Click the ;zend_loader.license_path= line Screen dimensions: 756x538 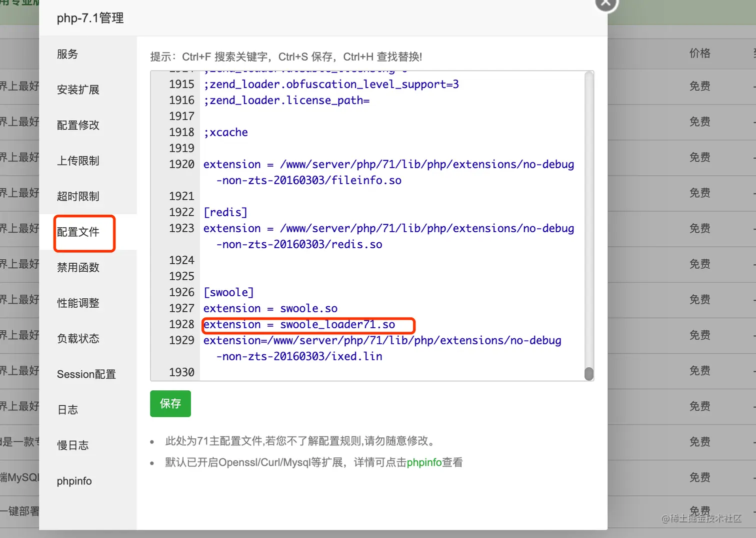[x=286, y=100]
